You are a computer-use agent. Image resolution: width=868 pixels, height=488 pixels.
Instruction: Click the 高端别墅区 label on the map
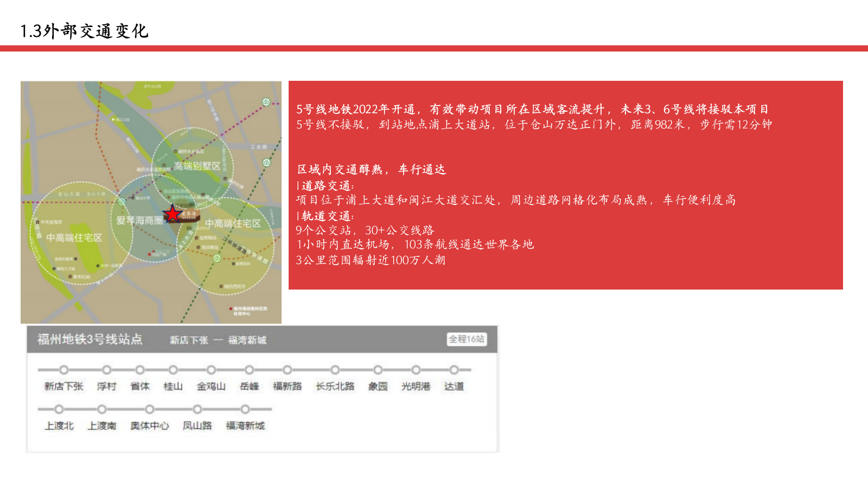click(x=196, y=166)
